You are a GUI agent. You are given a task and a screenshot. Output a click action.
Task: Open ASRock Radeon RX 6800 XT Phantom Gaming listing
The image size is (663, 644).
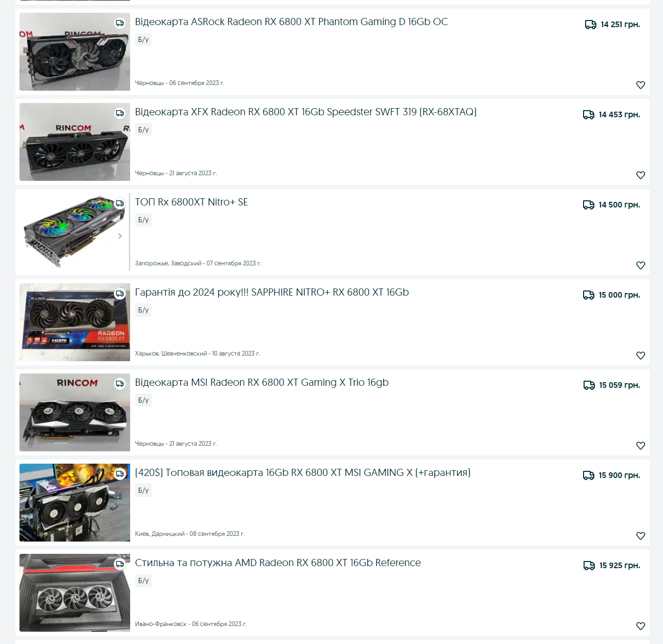[x=291, y=22]
